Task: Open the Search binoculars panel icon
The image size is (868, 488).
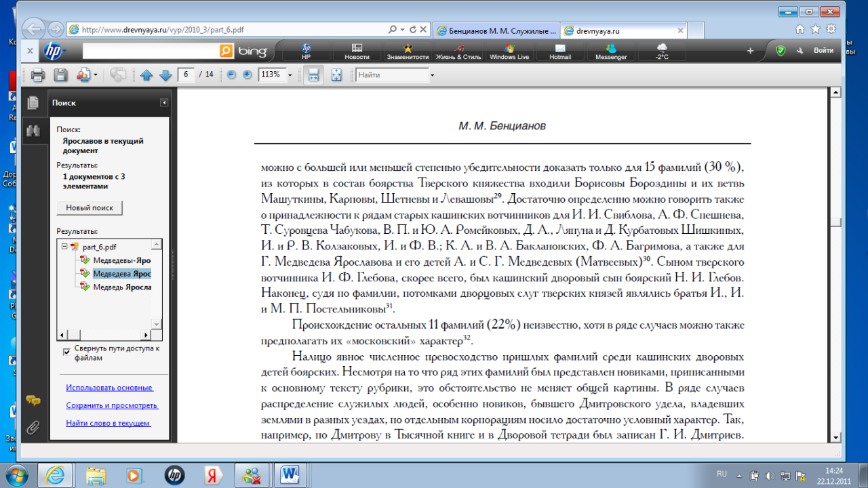Action: [33, 131]
